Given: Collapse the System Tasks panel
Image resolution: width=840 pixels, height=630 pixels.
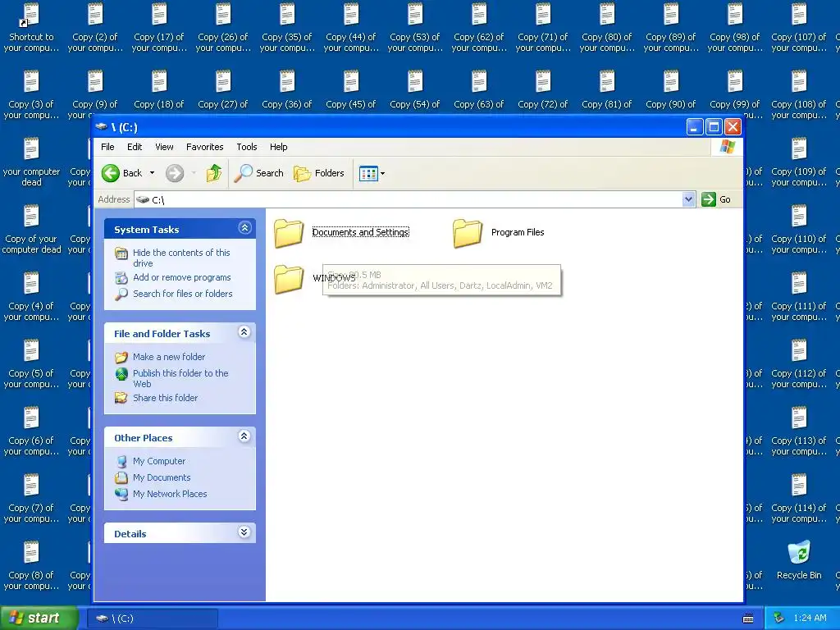Looking at the screenshot, I should click(x=244, y=228).
